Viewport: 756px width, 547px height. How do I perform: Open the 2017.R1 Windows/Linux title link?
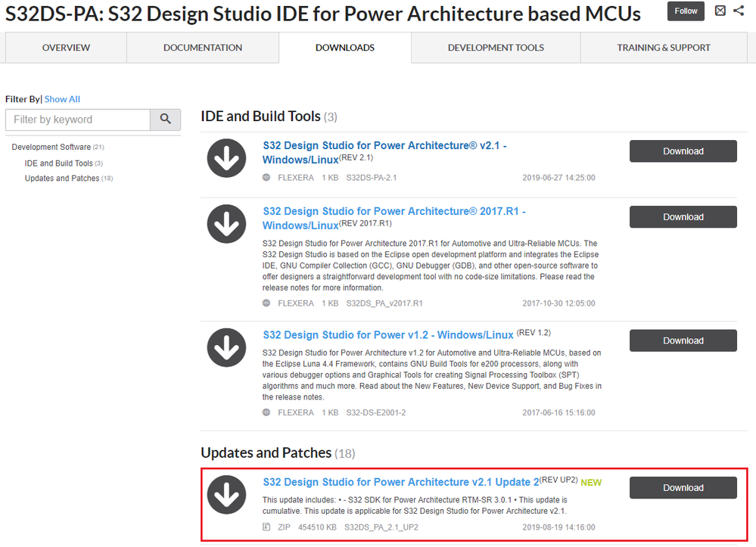coord(394,219)
